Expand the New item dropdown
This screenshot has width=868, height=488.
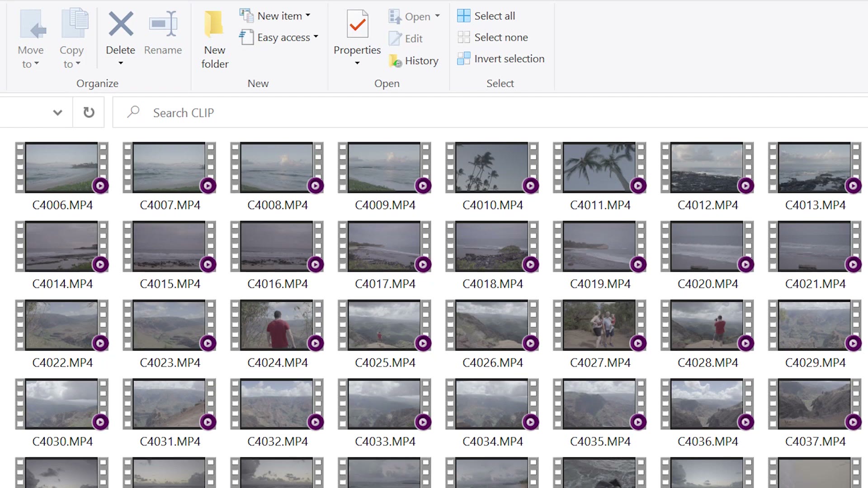308,15
